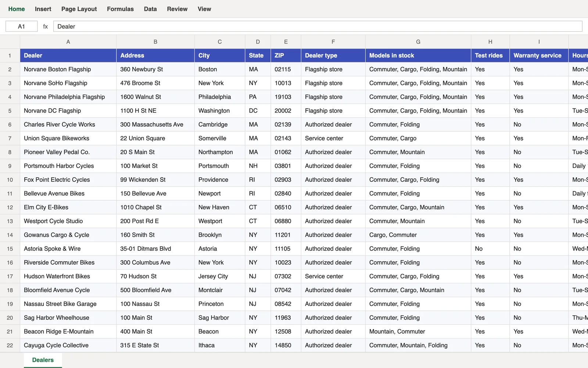The height and width of the screenshot is (368, 588).
Task: Open the Data tab
Action: (150, 9)
